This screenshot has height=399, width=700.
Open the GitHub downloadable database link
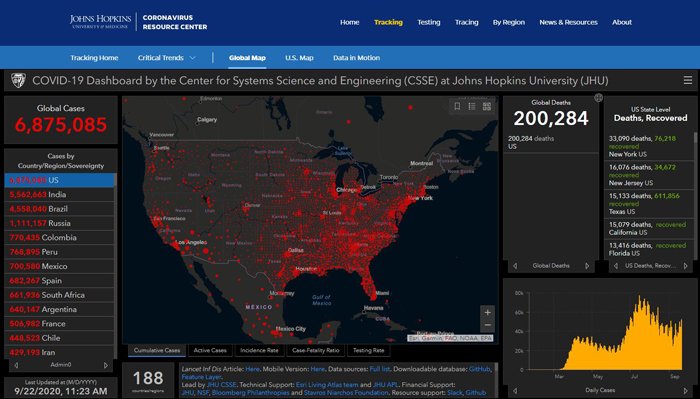click(x=480, y=369)
